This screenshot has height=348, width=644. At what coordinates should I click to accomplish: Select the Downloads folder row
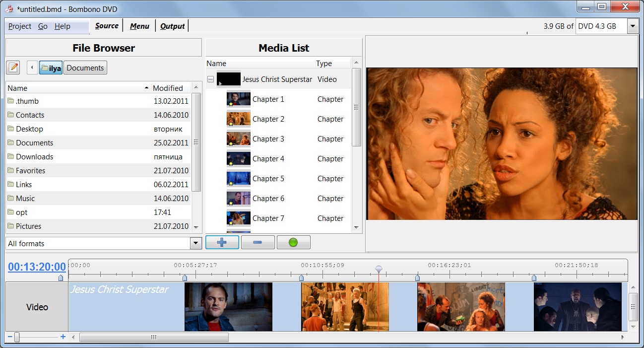pyautogui.click(x=98, y=156)
